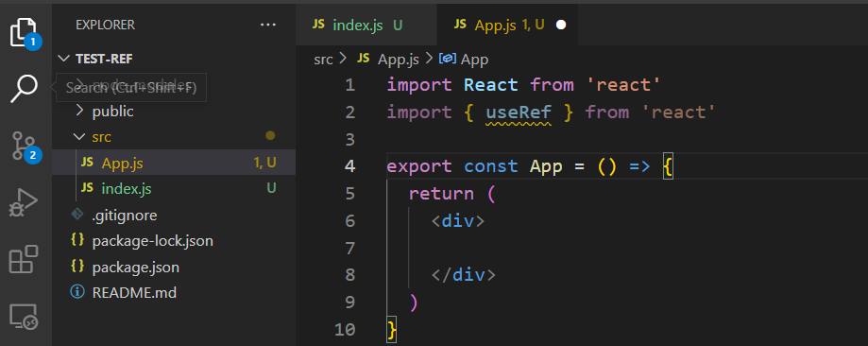Open Explorer more actions (three dots)

pos(268,25)
